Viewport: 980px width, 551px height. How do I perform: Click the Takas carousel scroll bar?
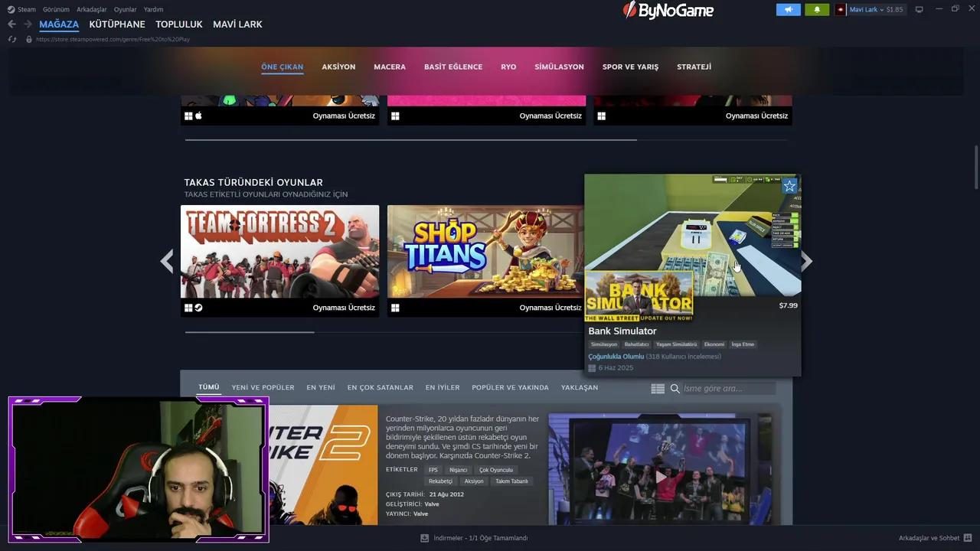click(250, 332)
